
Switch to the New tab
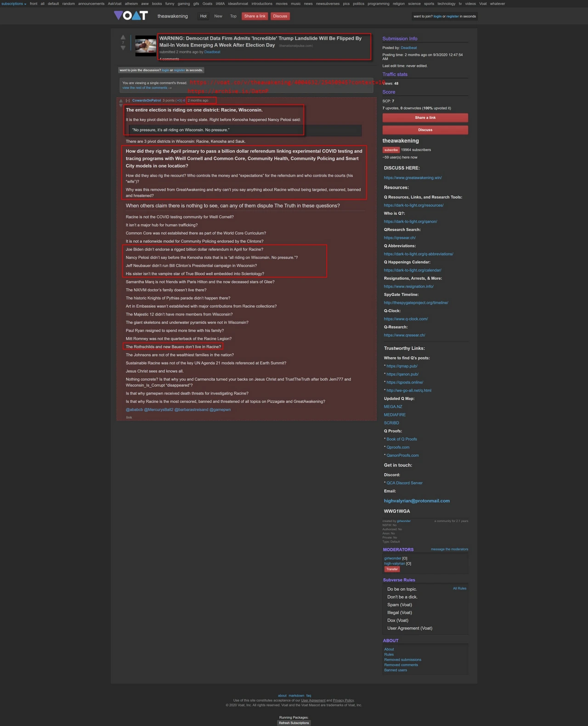coord(218,16)
